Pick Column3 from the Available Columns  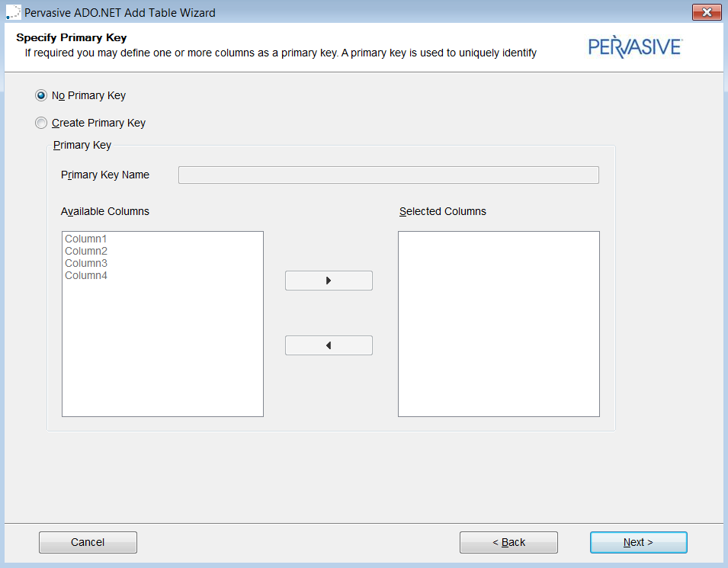click(86, 263)
